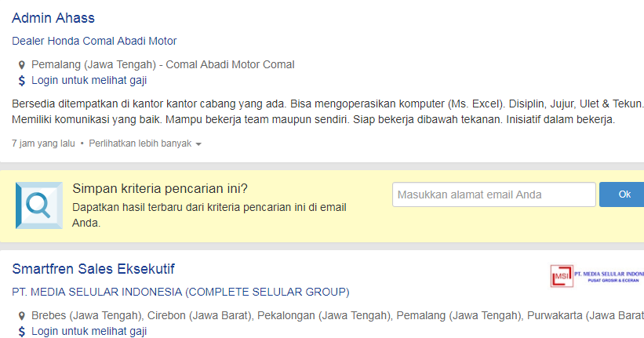The height and width of the screenshot is (338, 644).
Task: Focus the Masukkan alamat email Anda field
Action: [493, 194]
